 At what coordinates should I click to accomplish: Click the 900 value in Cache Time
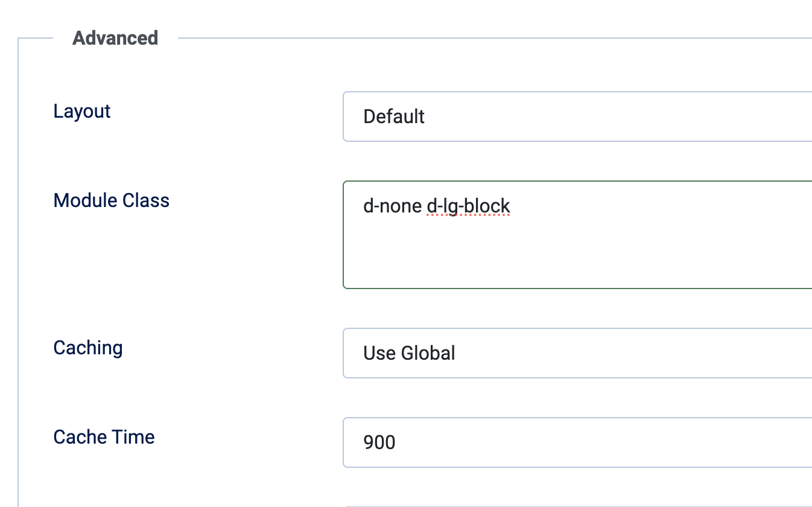coord(379,442)
